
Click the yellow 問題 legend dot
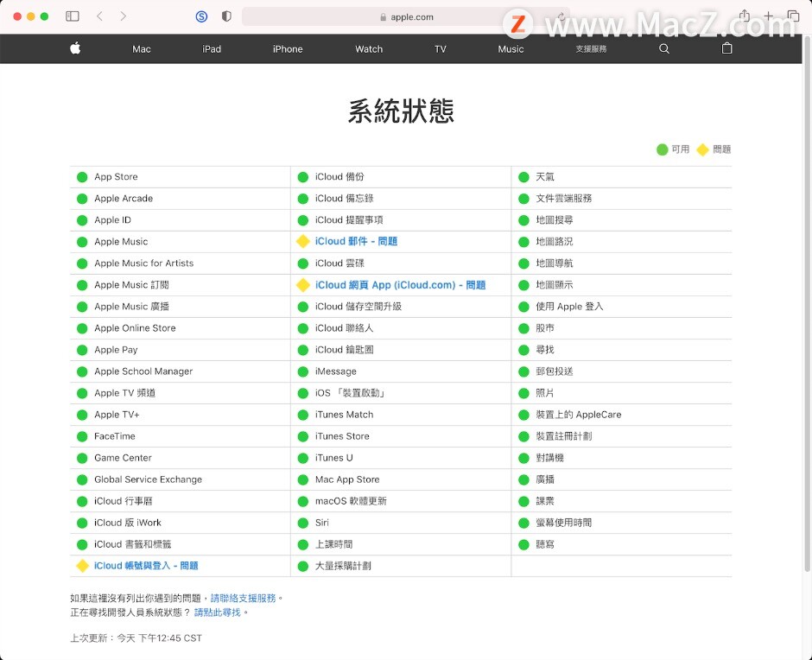tap(704, 149)
